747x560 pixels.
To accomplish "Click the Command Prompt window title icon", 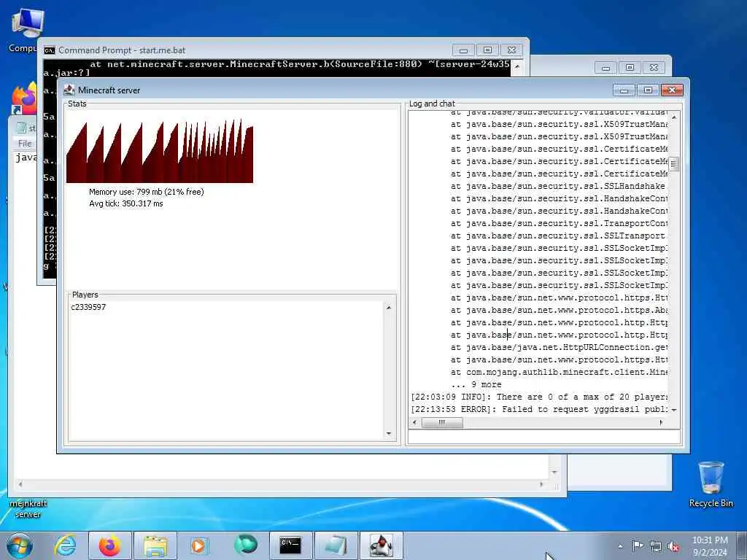I will pos(49,50).
